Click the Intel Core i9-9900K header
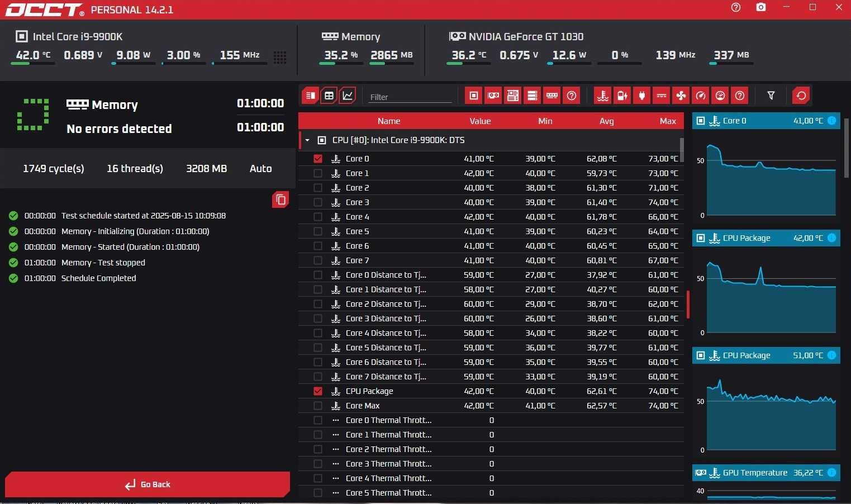The height and width of the screenshot is (504, 851). 69,37
